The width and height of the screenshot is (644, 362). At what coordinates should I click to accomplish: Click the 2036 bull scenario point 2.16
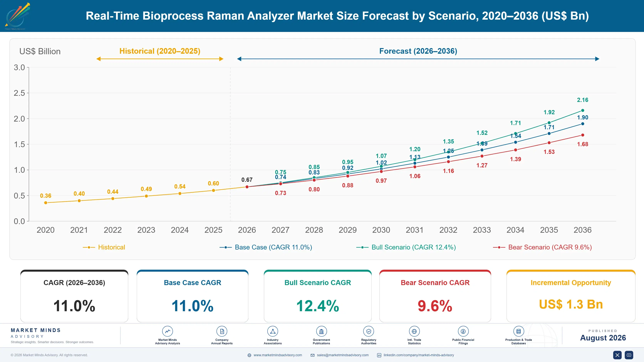tap(583, 110)
